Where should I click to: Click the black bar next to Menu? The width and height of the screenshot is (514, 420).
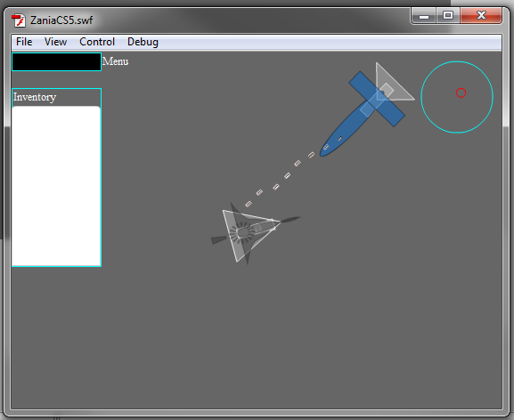56,61
